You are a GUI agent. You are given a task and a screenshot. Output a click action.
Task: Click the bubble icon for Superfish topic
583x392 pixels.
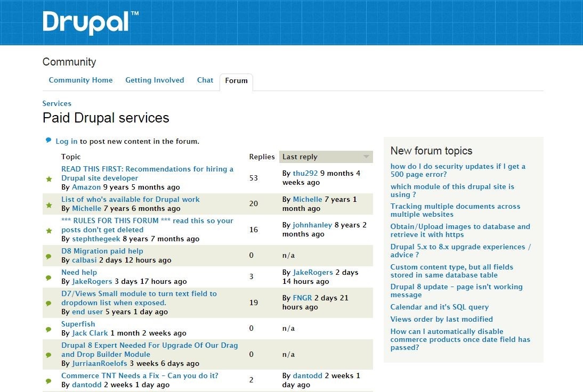48,329
